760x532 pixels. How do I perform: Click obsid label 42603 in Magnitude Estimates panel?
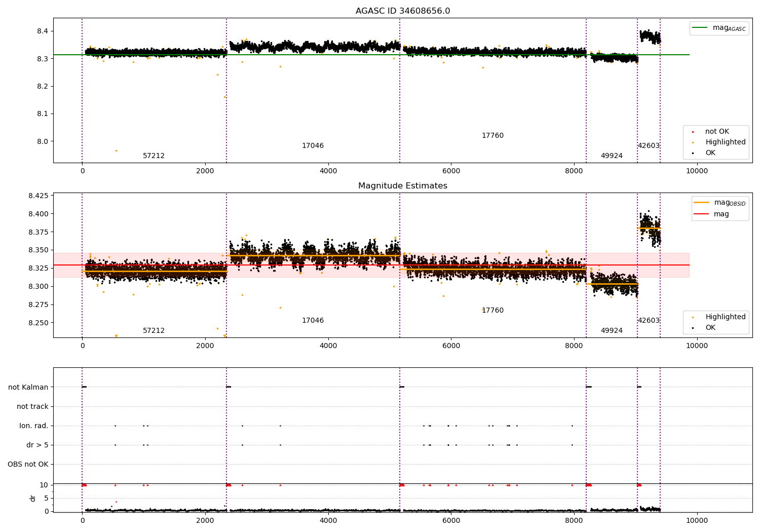point(649,321)
